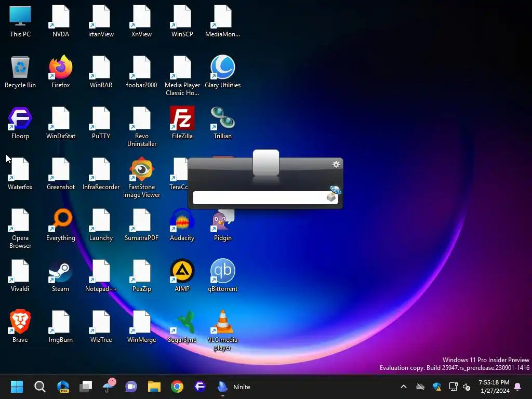Screen dimensions: 532x399
Task: Select the WinMerge shortcut
Action: (x=141, y=327)
